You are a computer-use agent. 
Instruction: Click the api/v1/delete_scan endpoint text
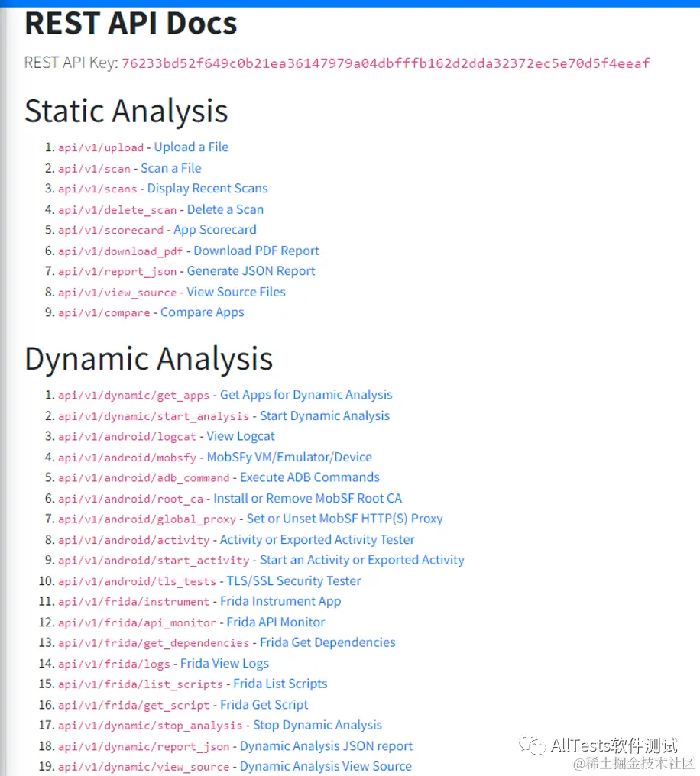click(x=118, y=210)
